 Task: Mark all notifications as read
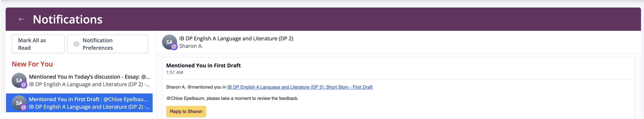coord(38,44)
